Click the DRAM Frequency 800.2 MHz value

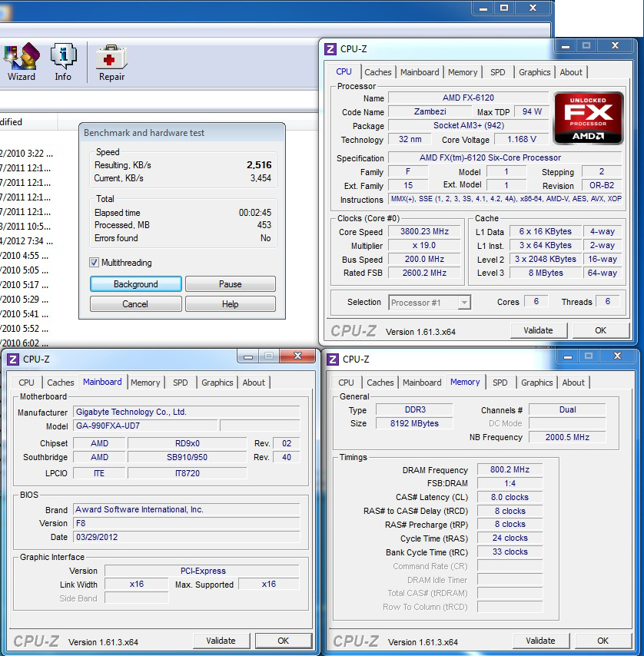coord(510,469)
